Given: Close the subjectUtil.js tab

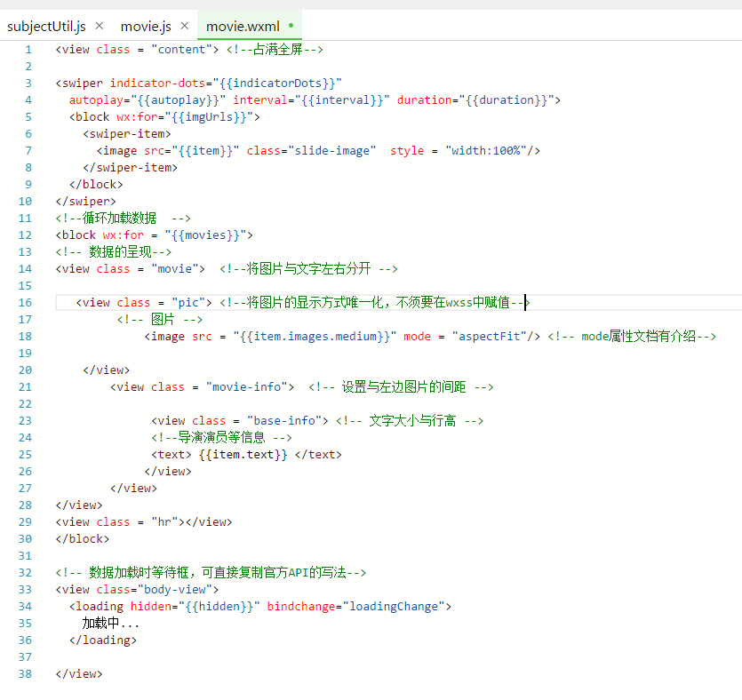Looking at the screenshot, I should (x=99, y=26).
